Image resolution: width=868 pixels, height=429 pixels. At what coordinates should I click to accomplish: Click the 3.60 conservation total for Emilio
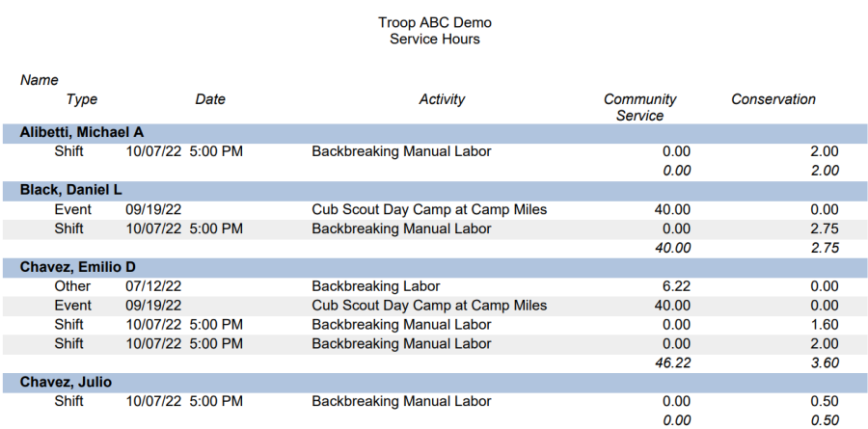[825, 363]
